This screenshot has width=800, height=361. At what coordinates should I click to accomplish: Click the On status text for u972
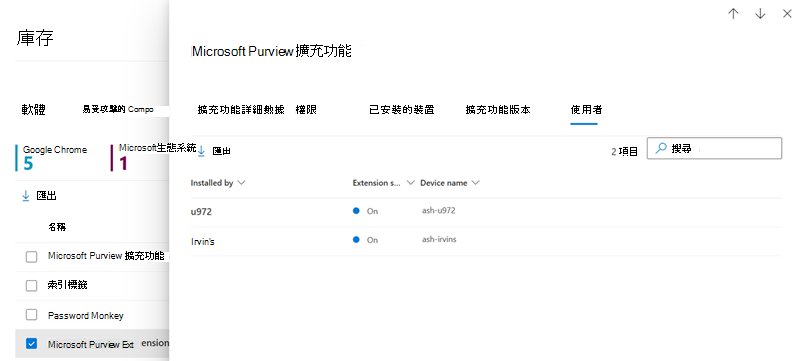pyautogui.click(x=372, y=211)
